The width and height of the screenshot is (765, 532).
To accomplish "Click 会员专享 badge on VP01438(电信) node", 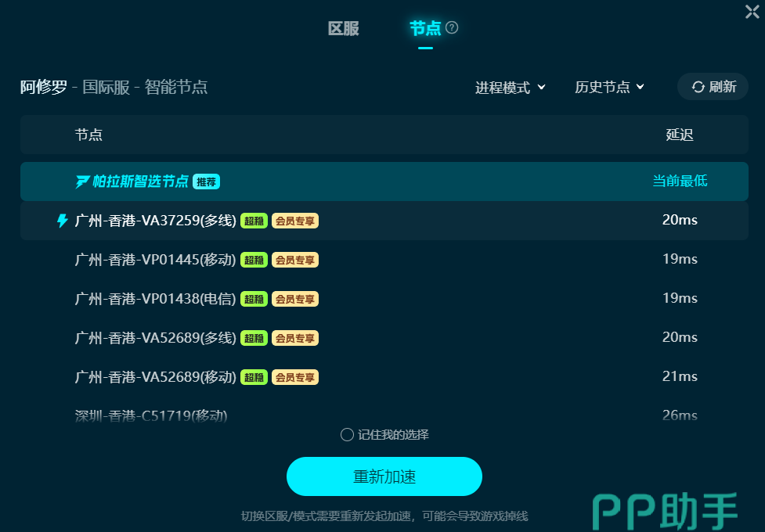I will (x=295, y=299).
